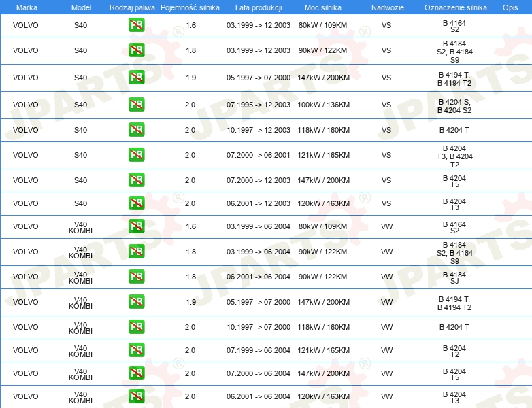The width and height of the screenshot is (532, 408).
Task: Click the fuel icon in the S40 1.9 147kW row
Action: point(136,78)
